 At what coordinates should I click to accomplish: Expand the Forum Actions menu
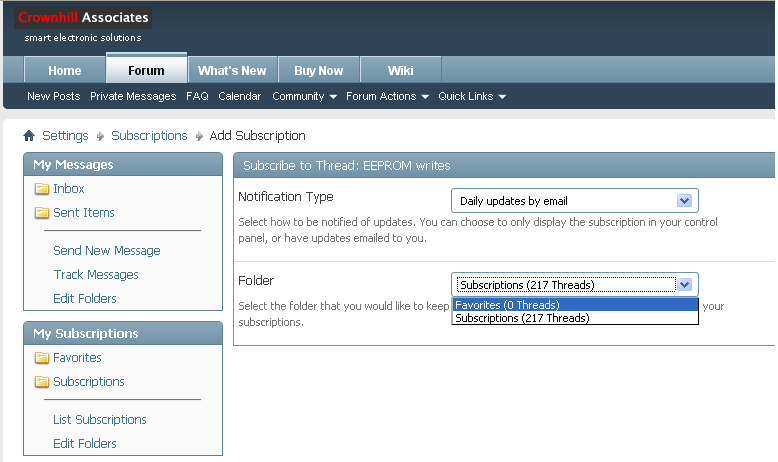point(387,97)
